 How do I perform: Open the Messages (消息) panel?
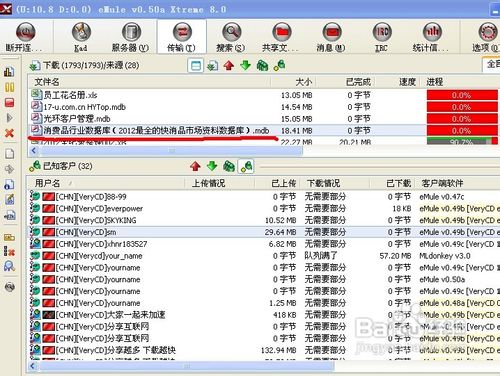(331, 37)
